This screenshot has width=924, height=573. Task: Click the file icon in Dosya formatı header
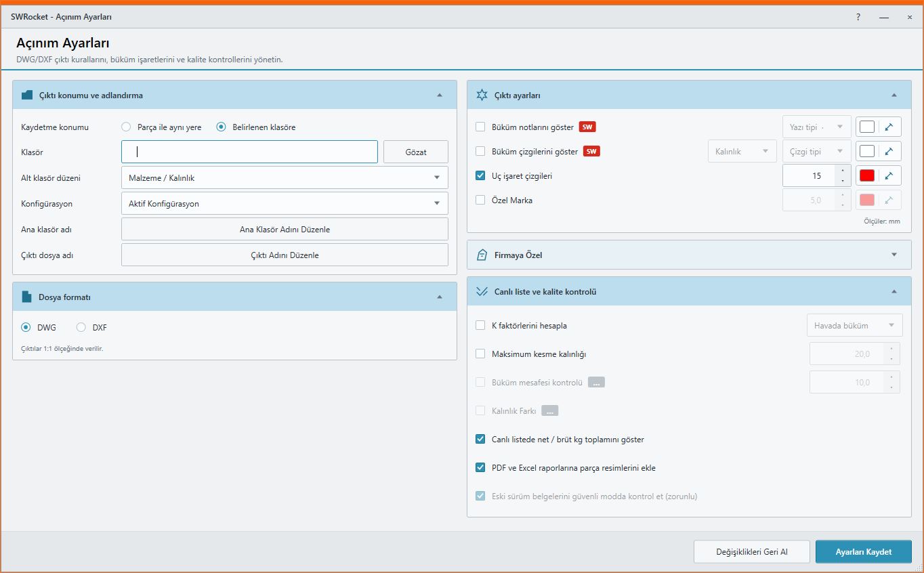pyautogui.click(x=26, y=297)
